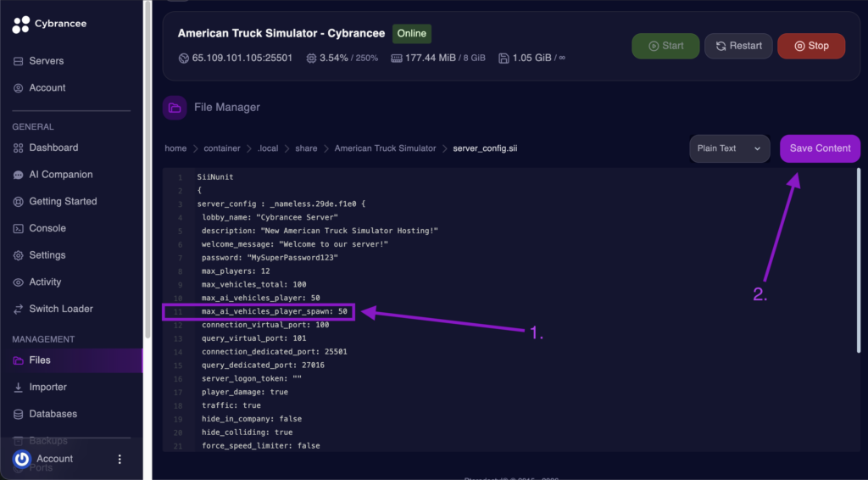Click the Switch Loader arrows icon

pos(19,309)
